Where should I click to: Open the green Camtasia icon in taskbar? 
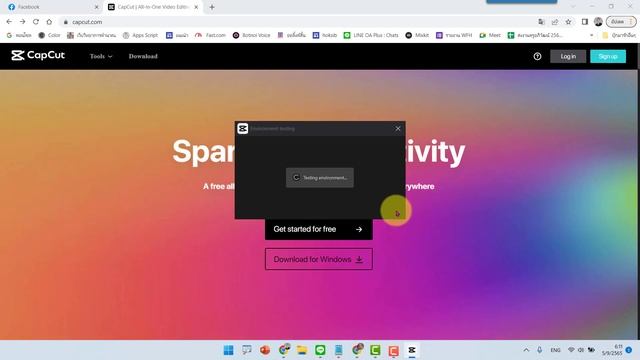375,350
